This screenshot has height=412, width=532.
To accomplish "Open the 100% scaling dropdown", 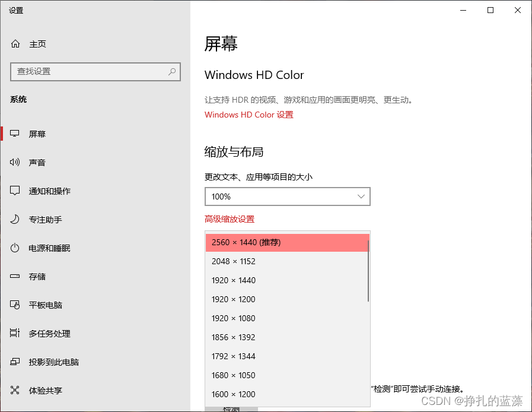I will click(288, 197).
